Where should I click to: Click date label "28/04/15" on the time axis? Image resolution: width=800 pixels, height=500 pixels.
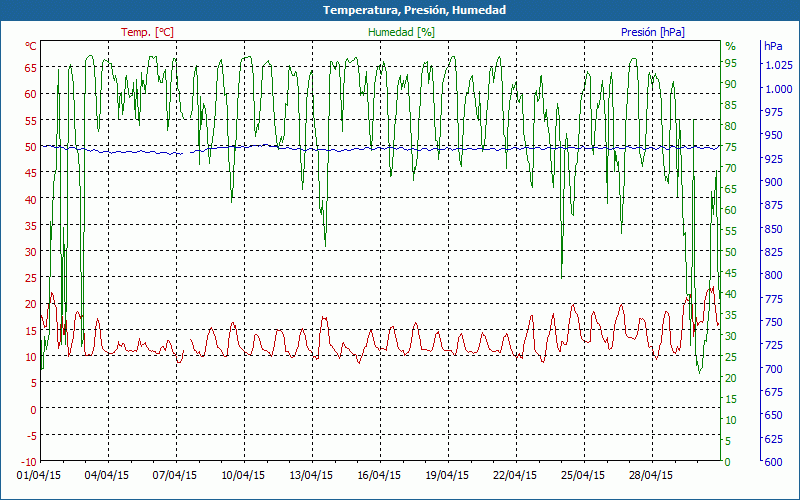(x=651, y=475)
